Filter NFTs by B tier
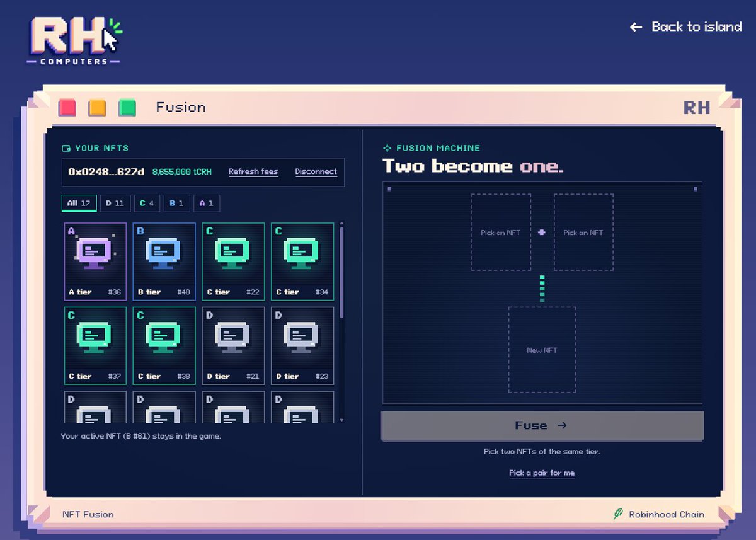756x540 pixels. [x=176, y=204]
